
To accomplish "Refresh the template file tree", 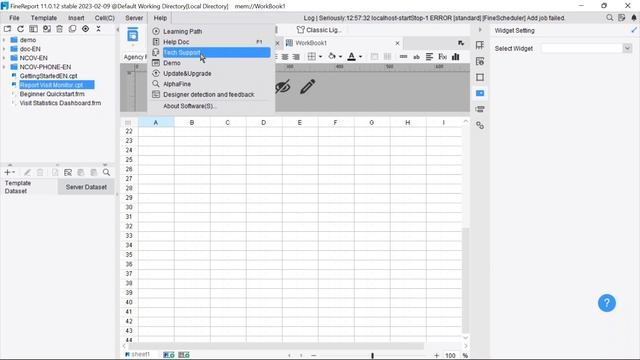I will pyautogui.click(x=20, y=29).
